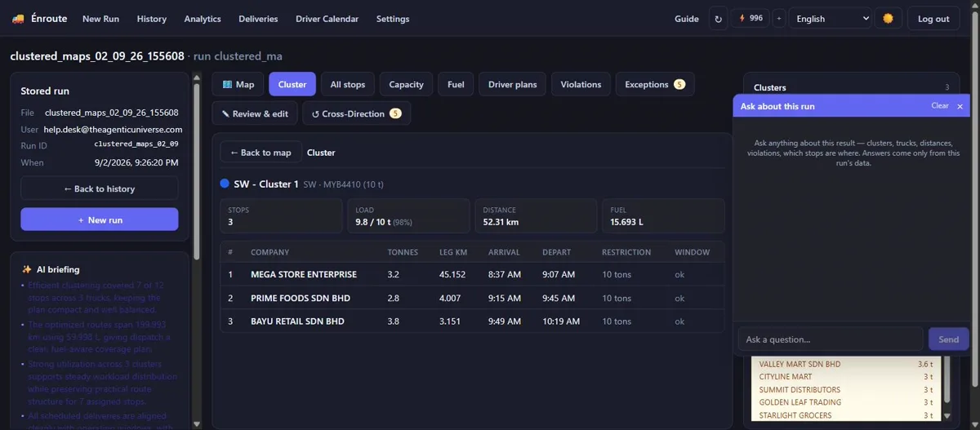Viewport: 980px width, 430px height.
Task: Click the Log out button
Action: tap(933, 19)
